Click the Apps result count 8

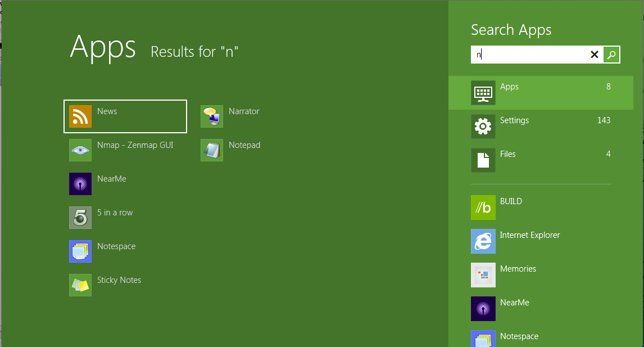[x=608, y=87]
